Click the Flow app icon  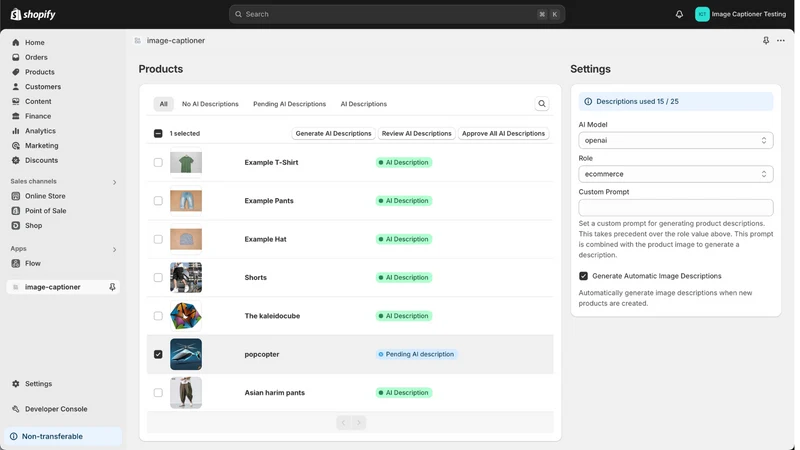[x=16, y=263]
